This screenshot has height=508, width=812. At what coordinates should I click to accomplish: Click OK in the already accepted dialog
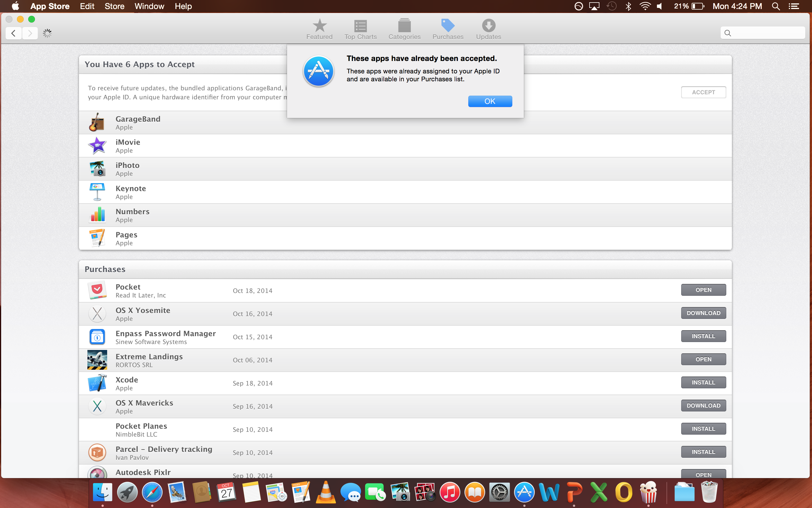[x=490, y=101]
